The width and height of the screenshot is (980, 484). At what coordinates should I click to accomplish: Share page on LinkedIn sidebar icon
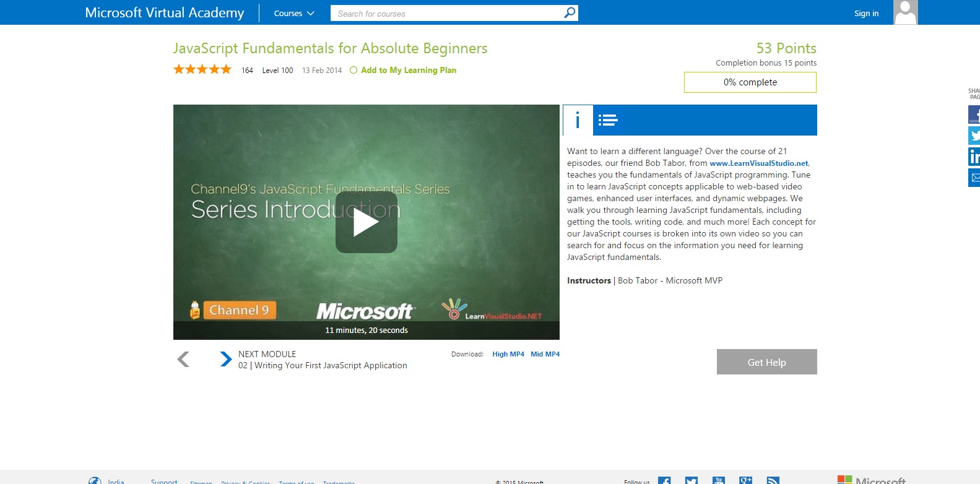coord(974,157)
